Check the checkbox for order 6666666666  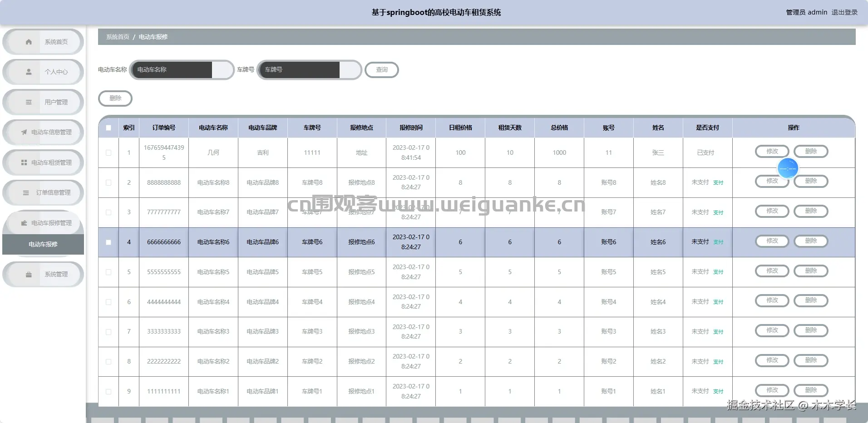point(108,242)
